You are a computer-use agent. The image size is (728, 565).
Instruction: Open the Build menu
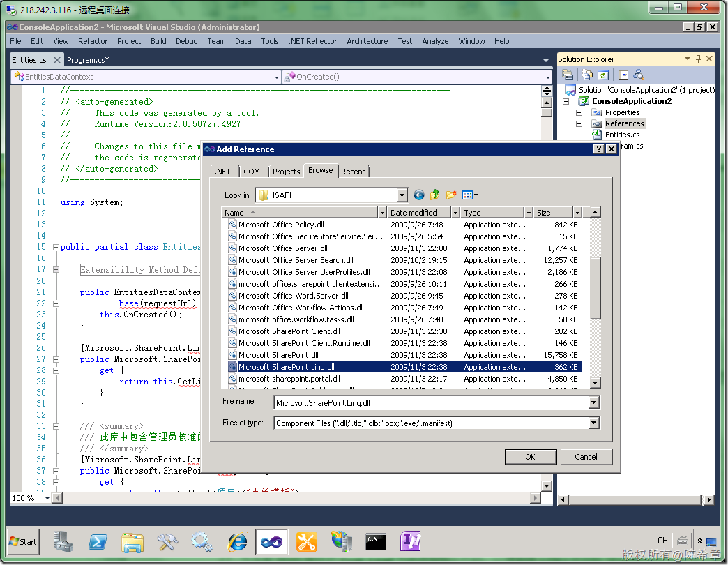coord(158,41)
